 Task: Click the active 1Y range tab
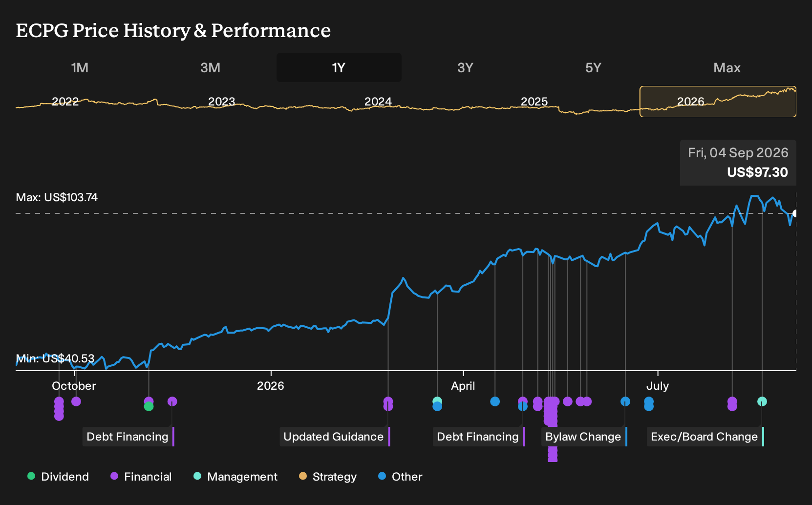pos(339,67)
